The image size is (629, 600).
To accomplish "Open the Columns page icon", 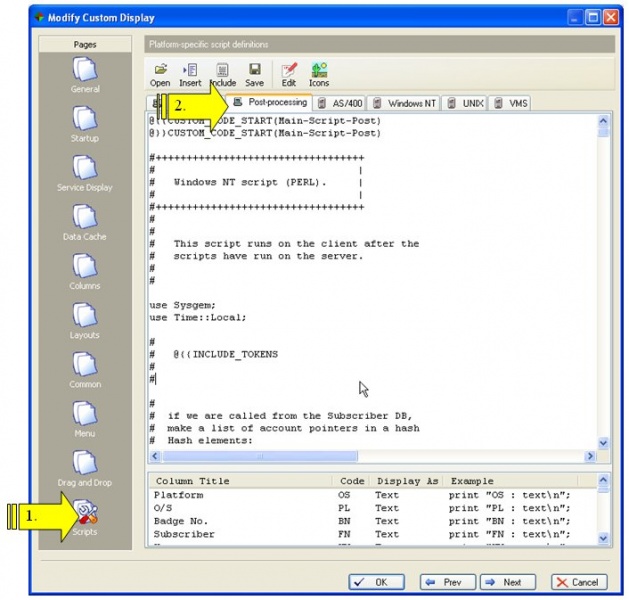I will point(85,267).
